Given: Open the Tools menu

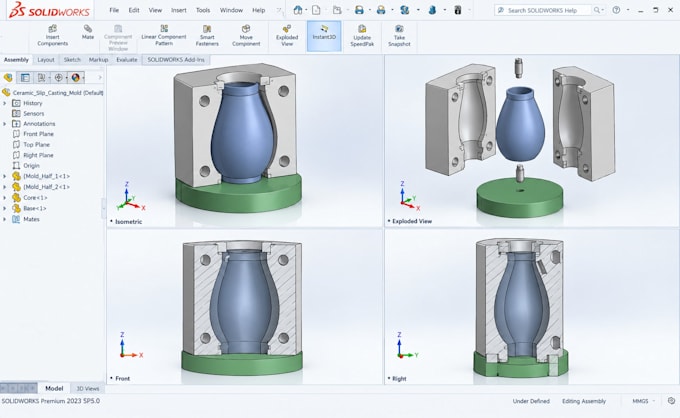Looking at the screenshot, I should coord(203,10).
